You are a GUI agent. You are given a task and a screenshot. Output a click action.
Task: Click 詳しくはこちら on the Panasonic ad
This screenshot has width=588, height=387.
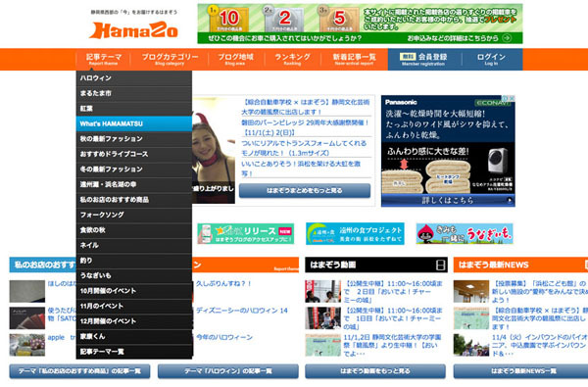[448, 200]
